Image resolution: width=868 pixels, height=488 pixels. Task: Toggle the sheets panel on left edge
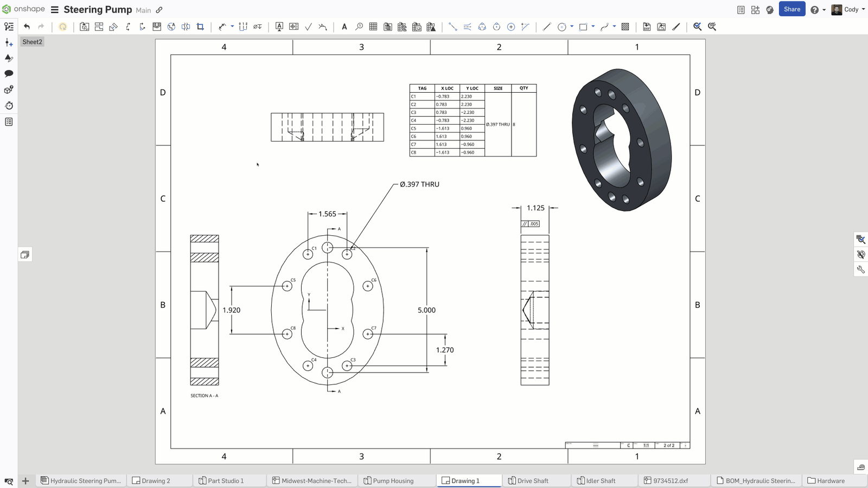pos(25,255)
